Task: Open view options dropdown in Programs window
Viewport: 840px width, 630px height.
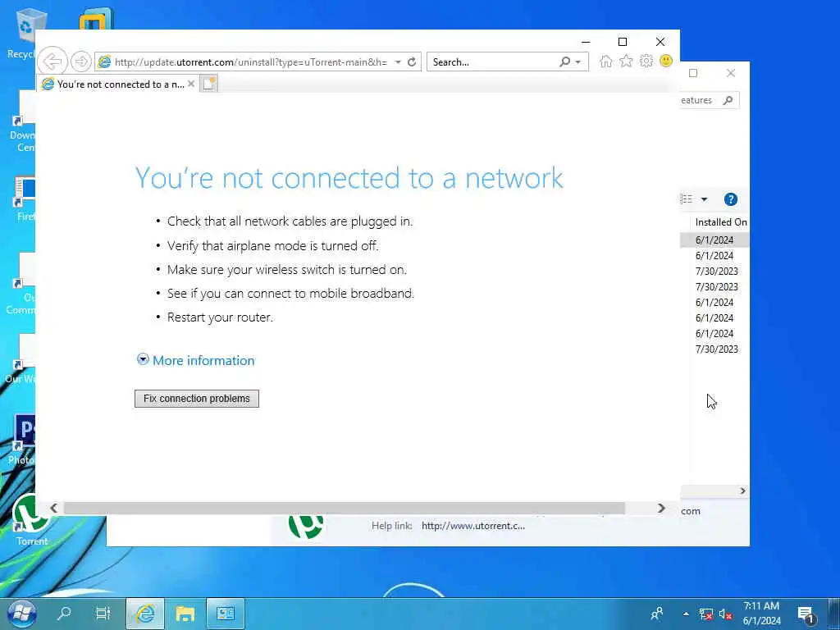Action: pyautogui.click(x=704, y=199)
